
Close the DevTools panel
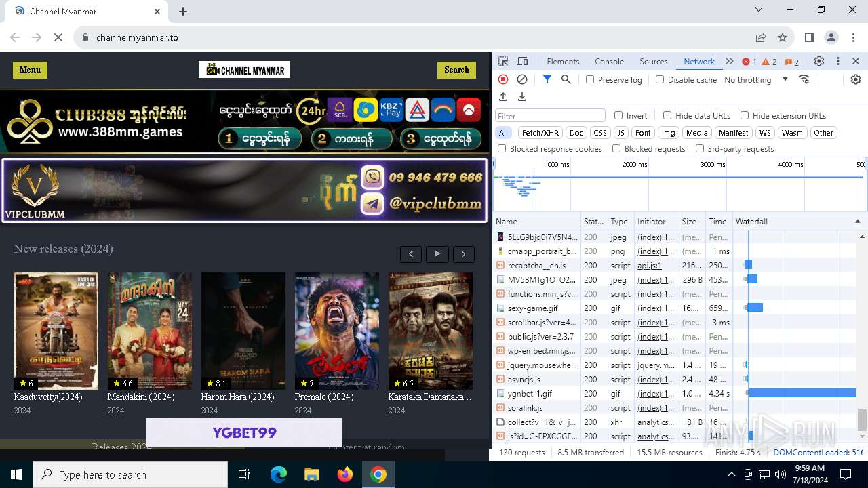(x=856, y=61)
